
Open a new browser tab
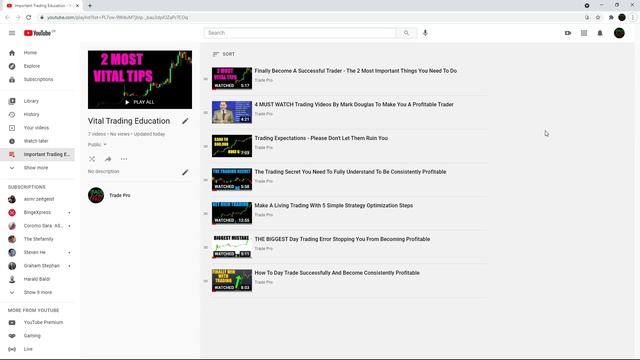point(90,6)
